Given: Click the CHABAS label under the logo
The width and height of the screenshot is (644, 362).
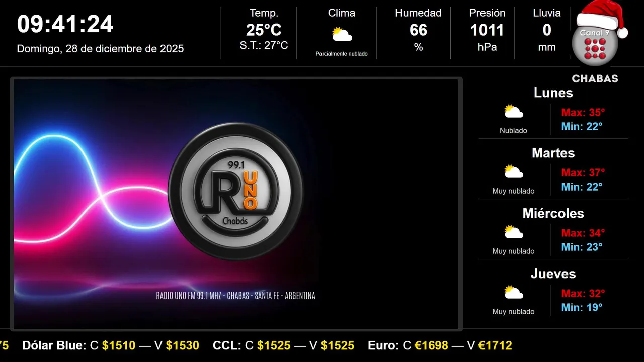Looking at the screenshot, I should [595, 79].
